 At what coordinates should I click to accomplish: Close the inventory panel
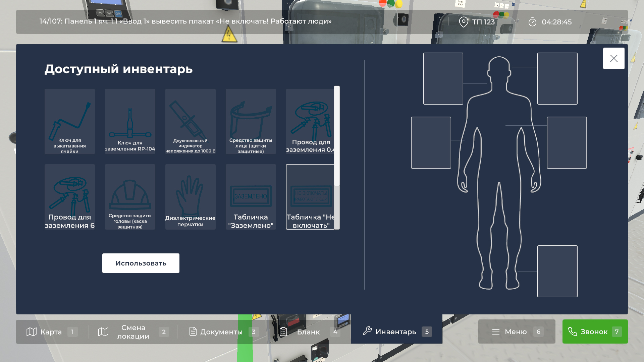pos(613,58)
